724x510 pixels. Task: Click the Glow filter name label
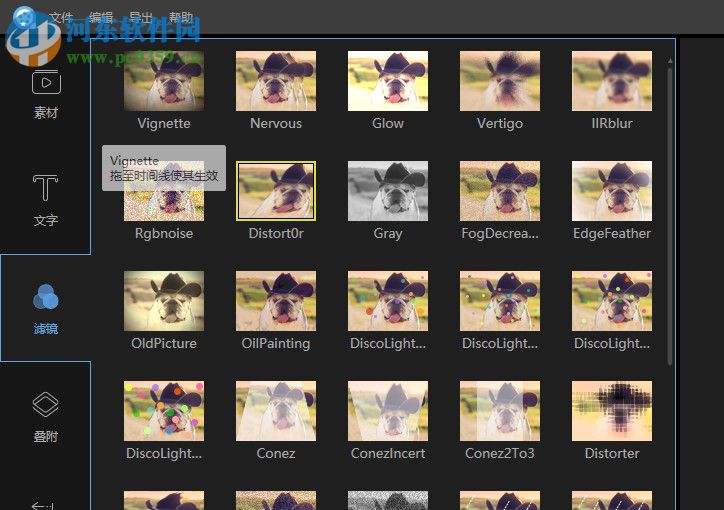388,123
